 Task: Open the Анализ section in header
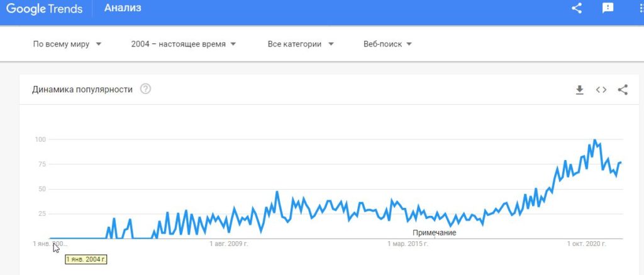123,8
